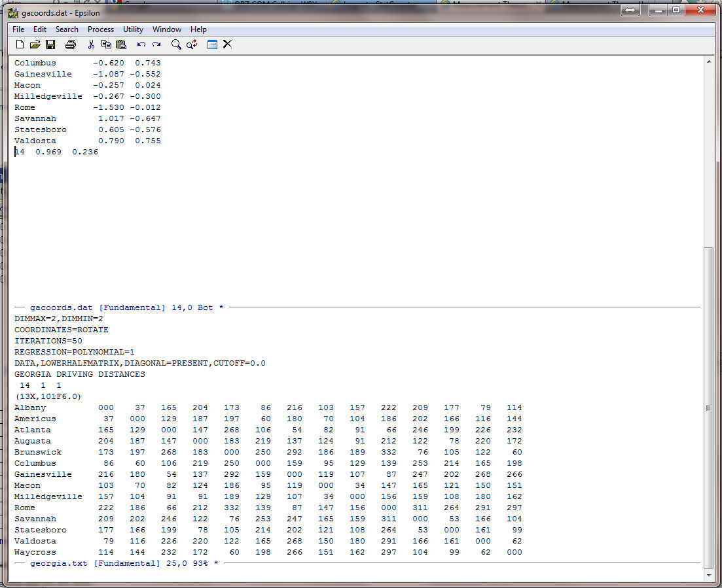Open the File menu
This screenshot has width=722, height=588.
[x=18, y=29]
